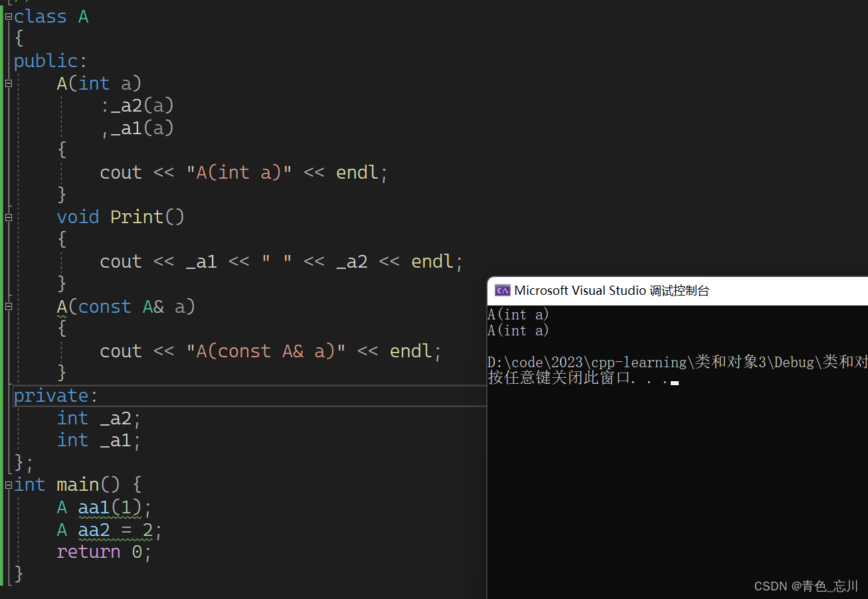Click the "A aa1(1);" statement
Viewport: 868px width, 599px height.
click(104, 508)
